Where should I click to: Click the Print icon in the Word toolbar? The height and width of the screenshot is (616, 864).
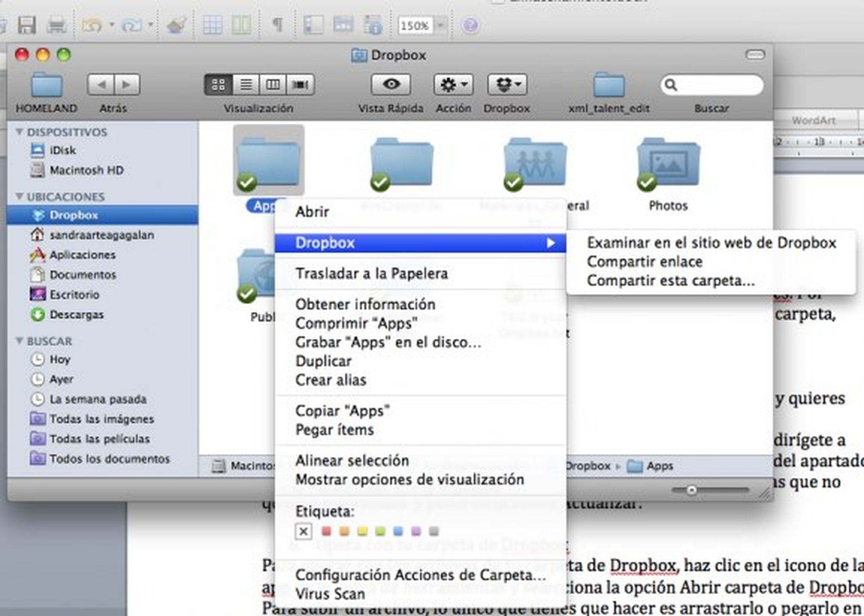tap(57, 24)
